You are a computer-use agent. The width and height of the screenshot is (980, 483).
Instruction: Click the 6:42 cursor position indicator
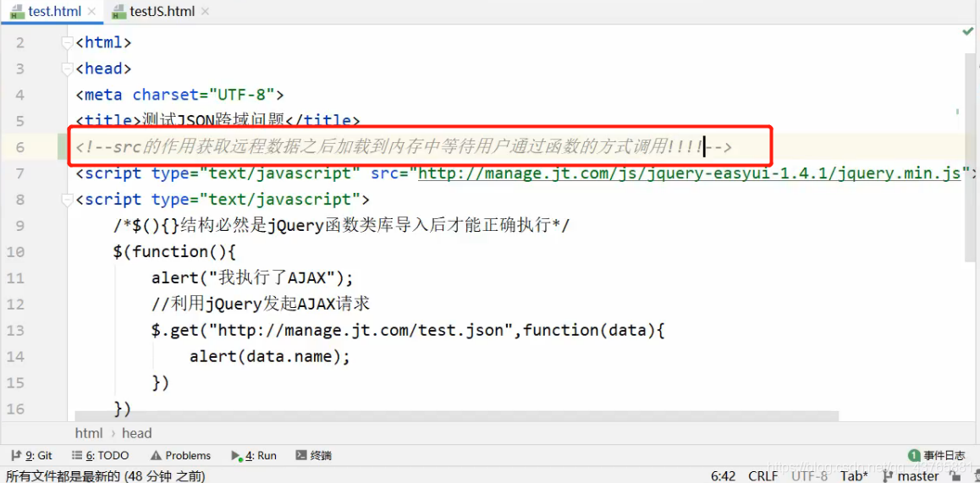[723, 476]
